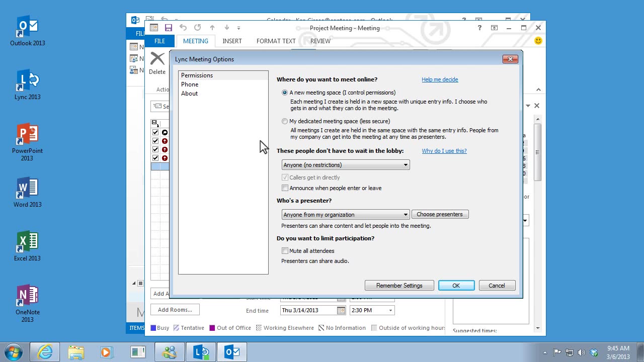Show hidden tray icons arrow

click(x=545, y=352)
